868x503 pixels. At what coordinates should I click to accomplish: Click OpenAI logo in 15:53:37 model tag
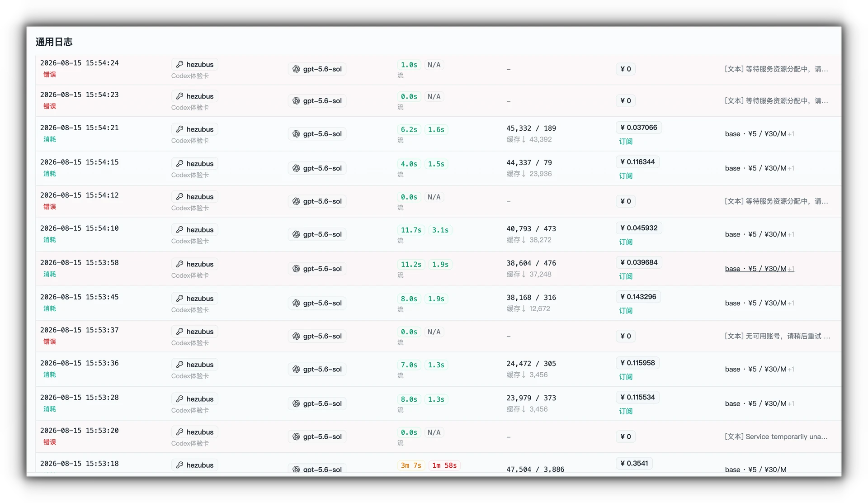coord(296,336)
